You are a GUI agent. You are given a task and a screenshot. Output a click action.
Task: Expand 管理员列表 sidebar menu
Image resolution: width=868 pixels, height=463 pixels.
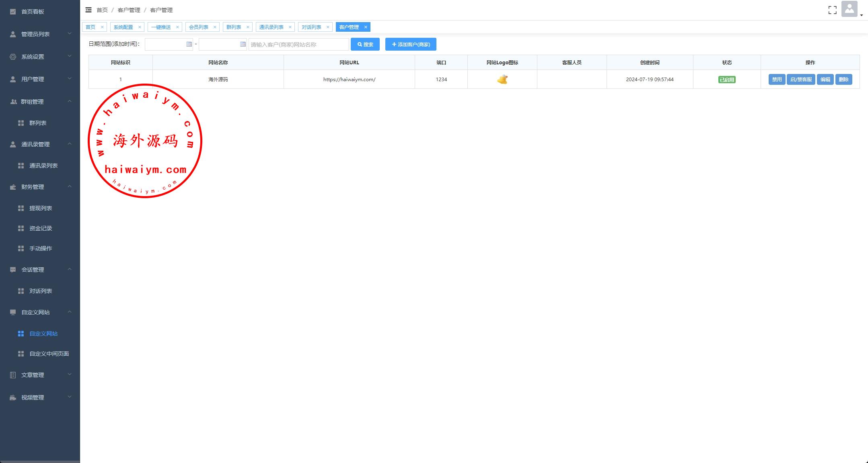pyautogui.click(x=35, y=34)
